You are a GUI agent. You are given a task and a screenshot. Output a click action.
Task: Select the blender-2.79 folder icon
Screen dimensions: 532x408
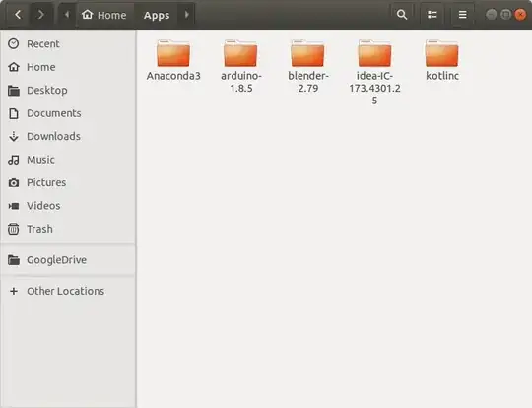point(307,53)
